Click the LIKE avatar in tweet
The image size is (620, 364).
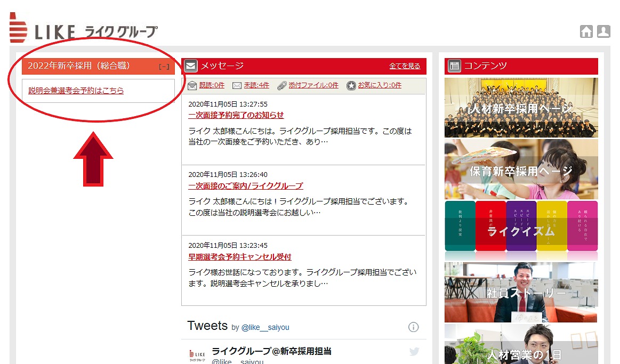(x=197, y=355)
